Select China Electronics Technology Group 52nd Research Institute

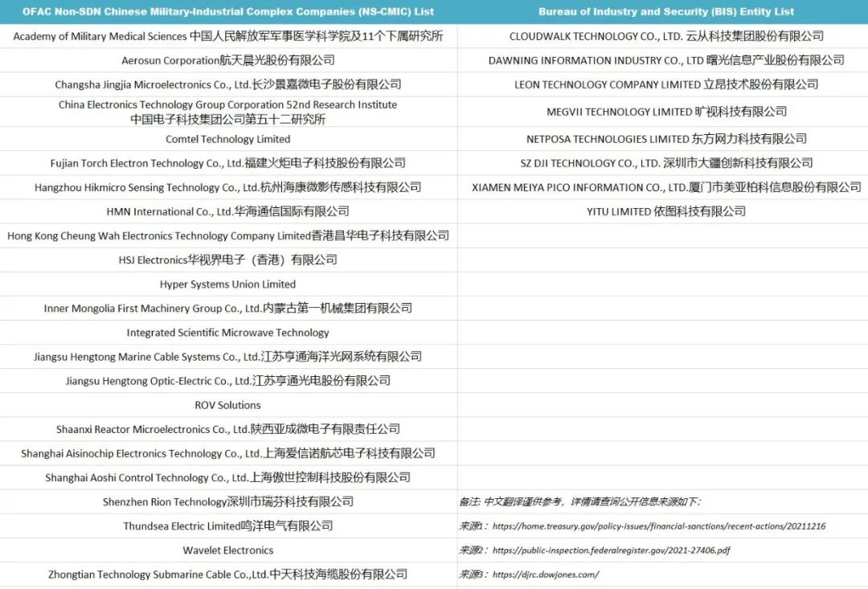[x=228, y=112]
